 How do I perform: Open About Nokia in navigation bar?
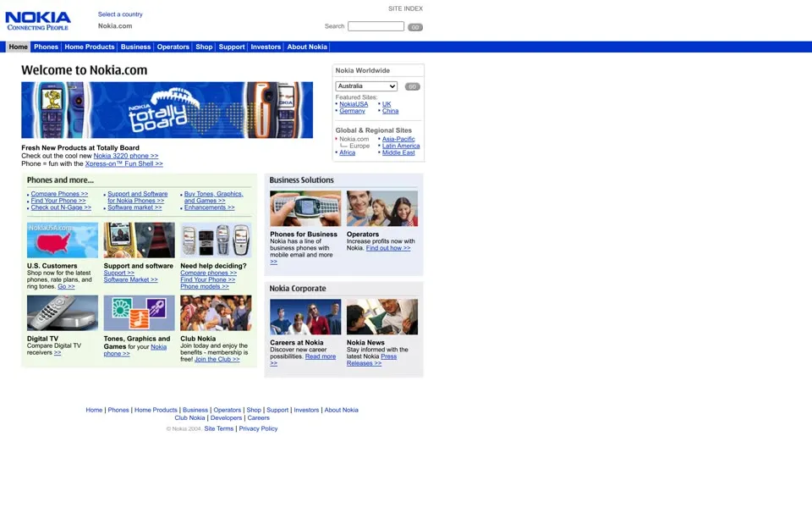point(307,47)
